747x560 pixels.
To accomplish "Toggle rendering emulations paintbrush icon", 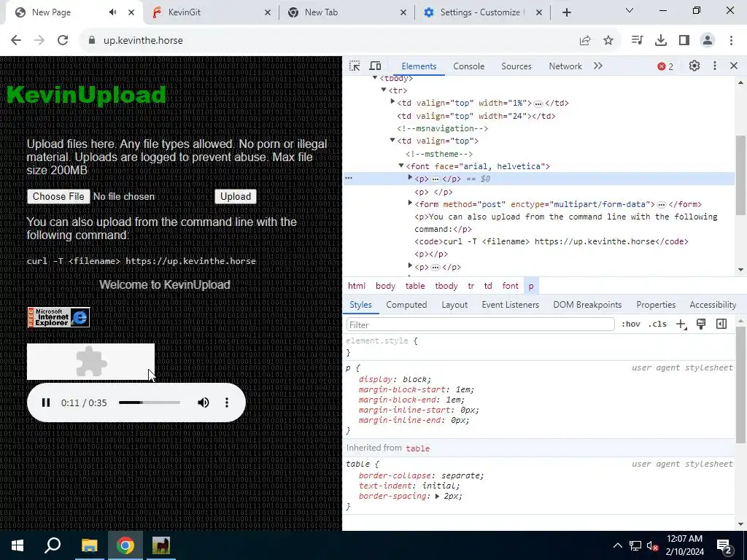I will pyautogui.click(x=701, y=324).
